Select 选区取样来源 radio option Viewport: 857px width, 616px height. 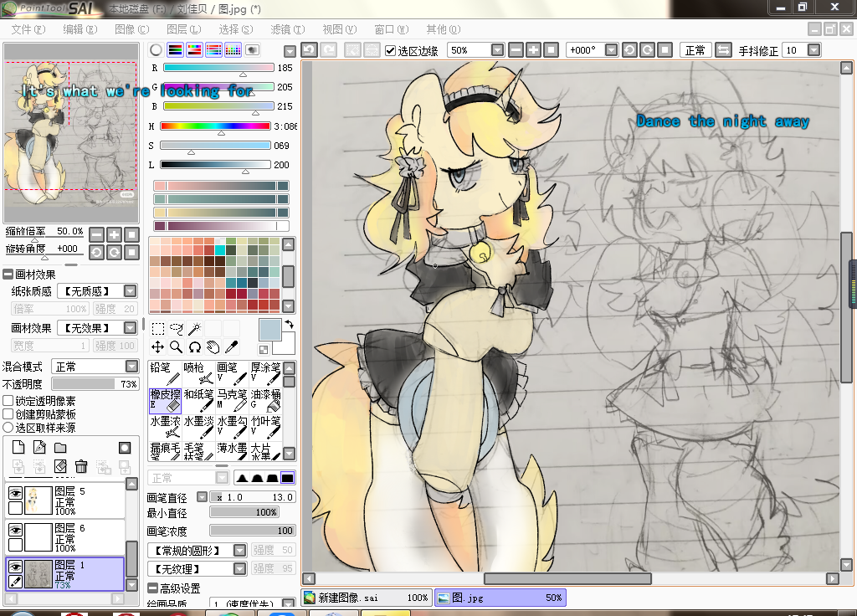[8, 428]
